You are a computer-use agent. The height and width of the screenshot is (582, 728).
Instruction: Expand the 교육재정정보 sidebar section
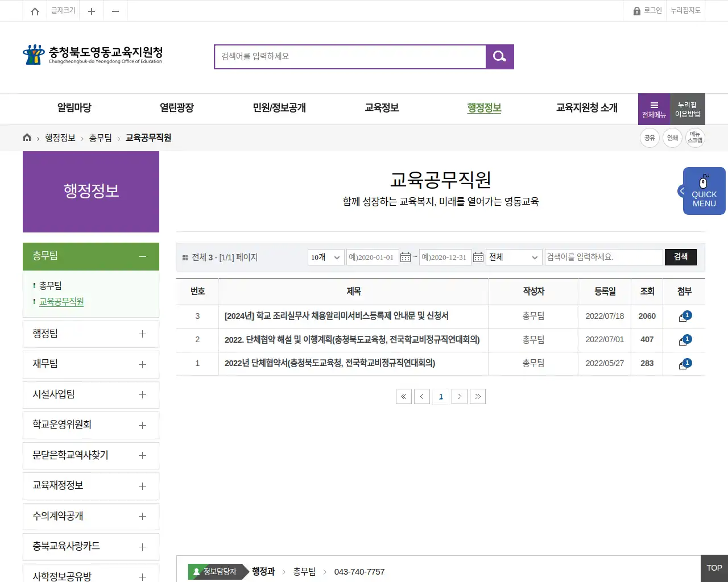pos(91,486)
